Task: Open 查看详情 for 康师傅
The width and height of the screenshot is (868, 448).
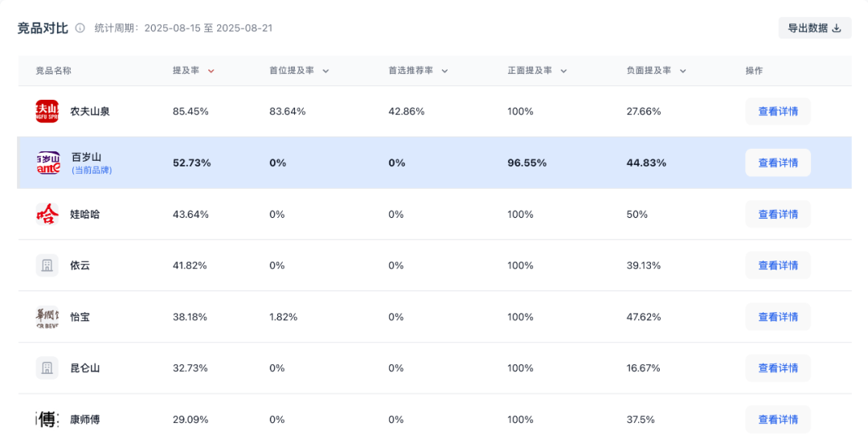Action: click(x=778, y=420)
